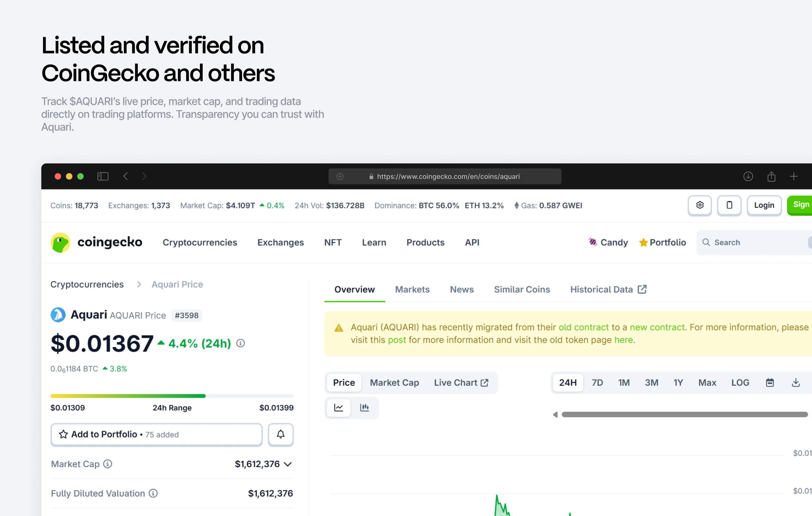This screenshot has width=812, height=516.
Task: Select the 7D chart timeframe
Action: [597, 382]
